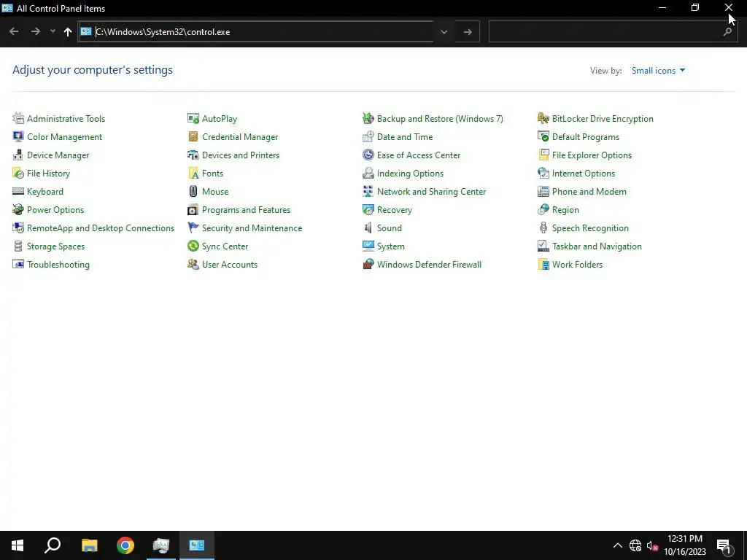Open the Indexing Options icon
The height and width of the screenshot is (560, 747).
(x=368, y=173)
